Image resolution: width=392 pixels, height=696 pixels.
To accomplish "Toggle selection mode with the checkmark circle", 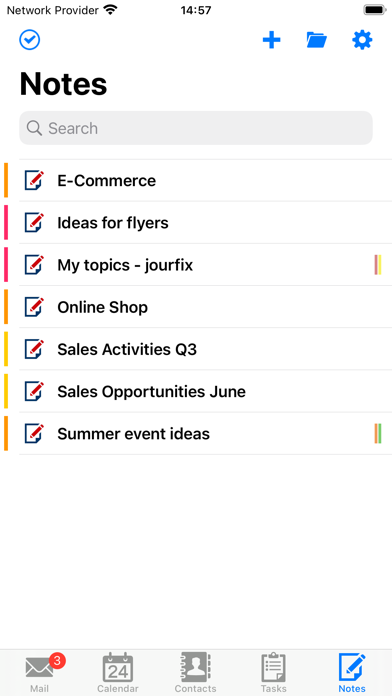I will coord(30,40).
